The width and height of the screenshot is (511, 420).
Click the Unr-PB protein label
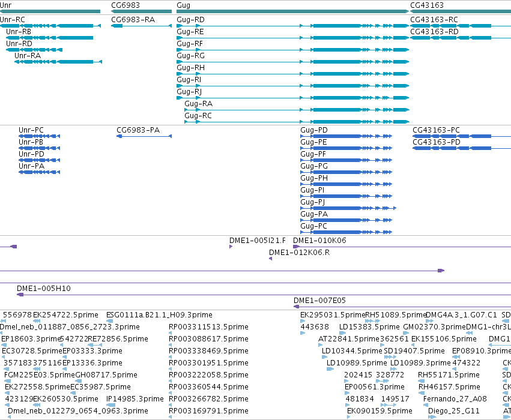[x=31, y=142]
